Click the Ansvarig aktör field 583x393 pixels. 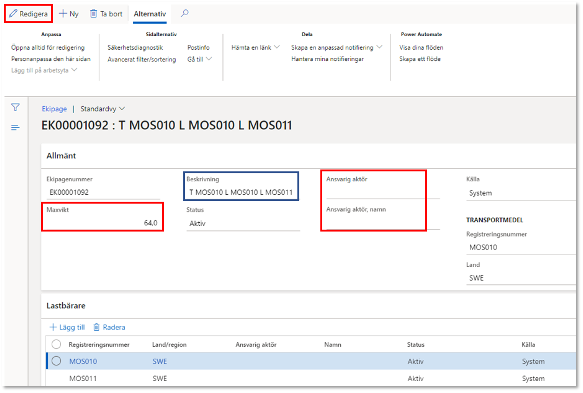(383, 192)
